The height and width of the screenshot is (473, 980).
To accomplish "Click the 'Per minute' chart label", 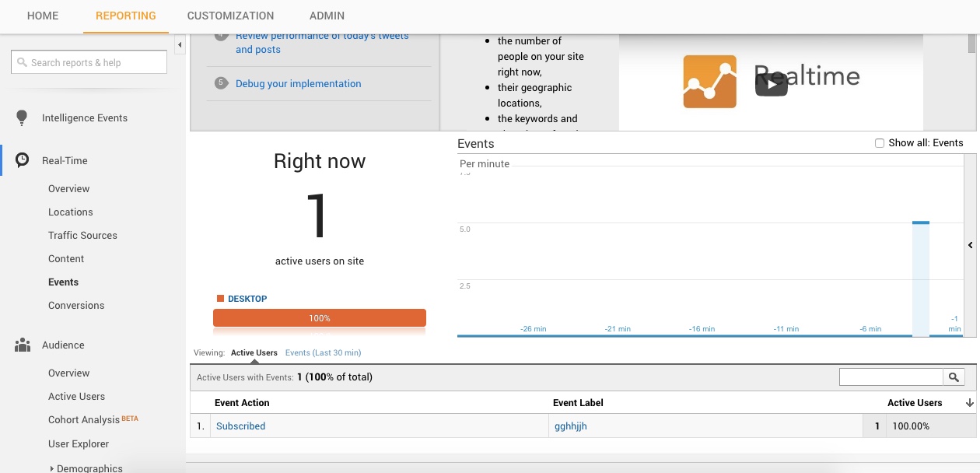I will click(485, 163).
